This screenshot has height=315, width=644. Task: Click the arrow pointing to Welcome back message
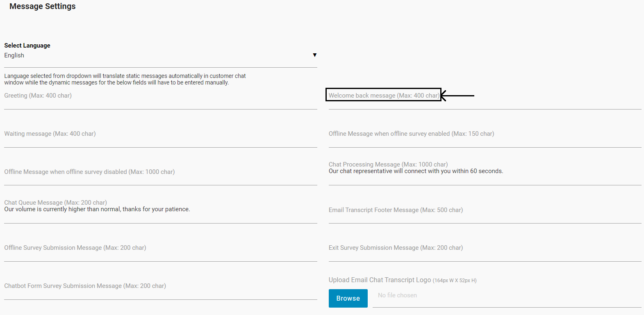(457, 96)
